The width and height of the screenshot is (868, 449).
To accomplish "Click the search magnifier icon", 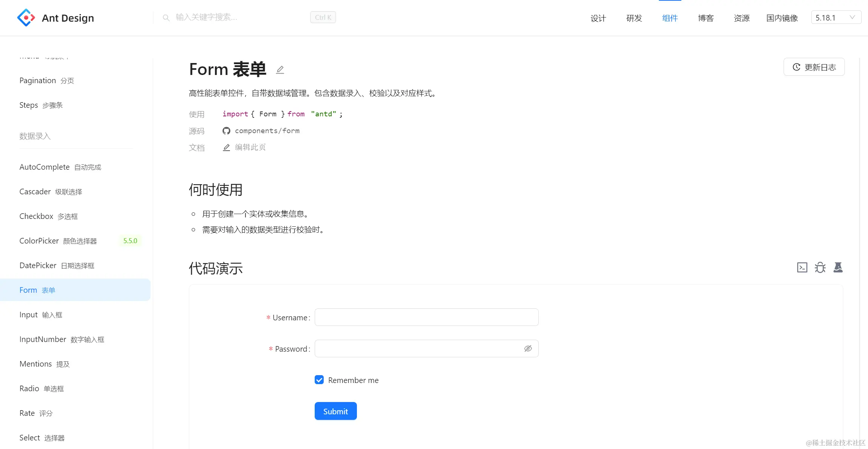I will (x=166, y=18).
